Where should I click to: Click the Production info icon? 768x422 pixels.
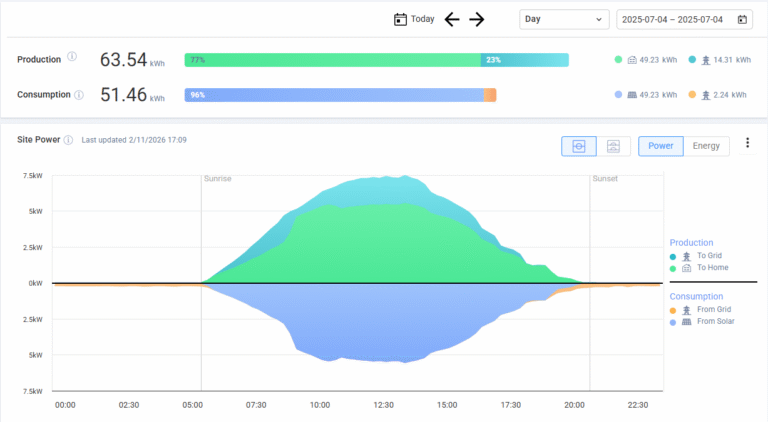[72, 58]
